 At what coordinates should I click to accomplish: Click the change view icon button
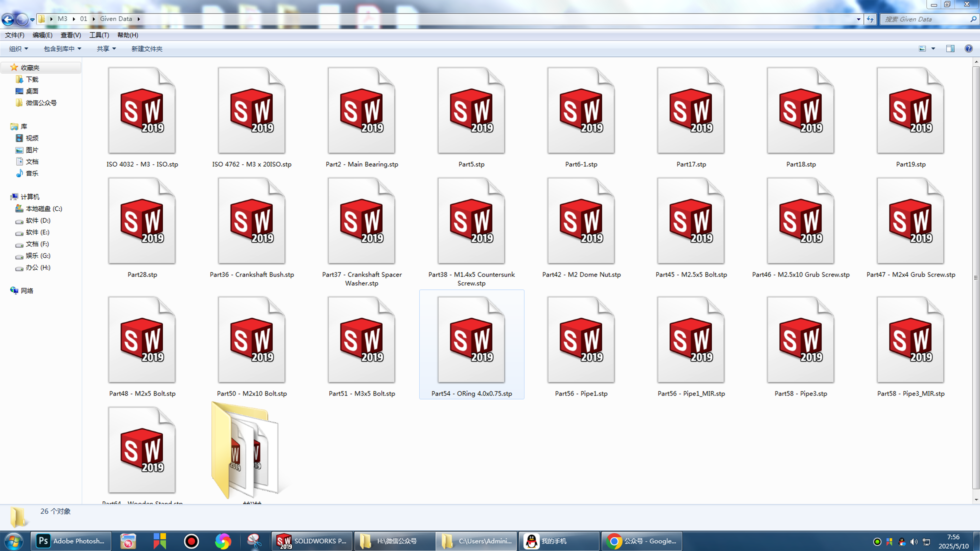click(x=923, y=49)
